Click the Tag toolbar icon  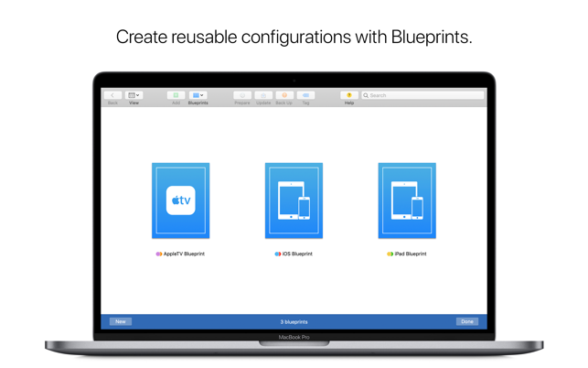(305, 95)
